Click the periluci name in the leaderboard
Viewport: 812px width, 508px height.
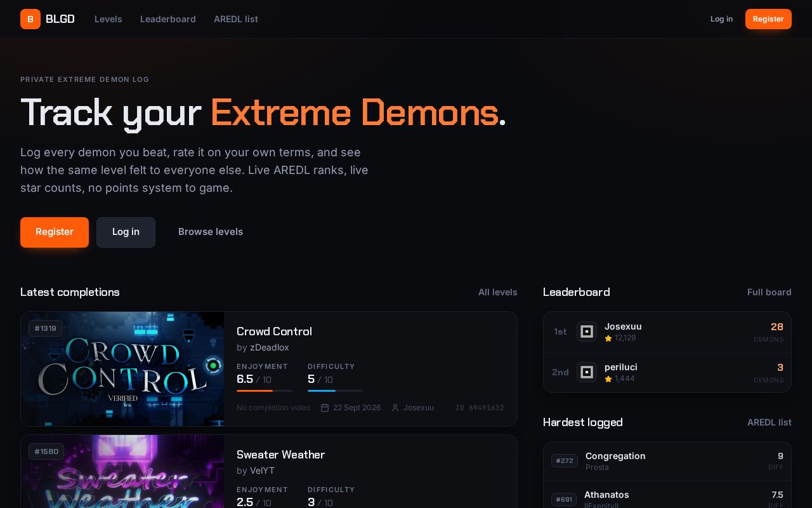pos(621,367)
